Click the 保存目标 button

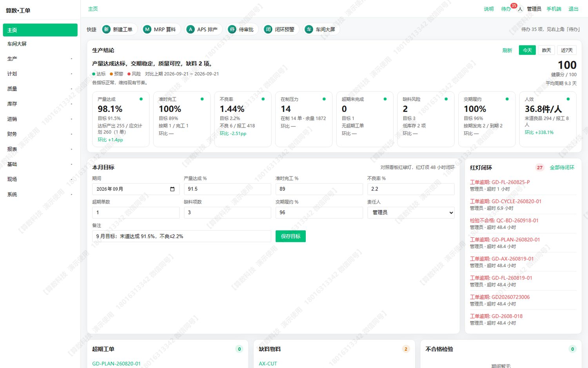tap(290, 236)
